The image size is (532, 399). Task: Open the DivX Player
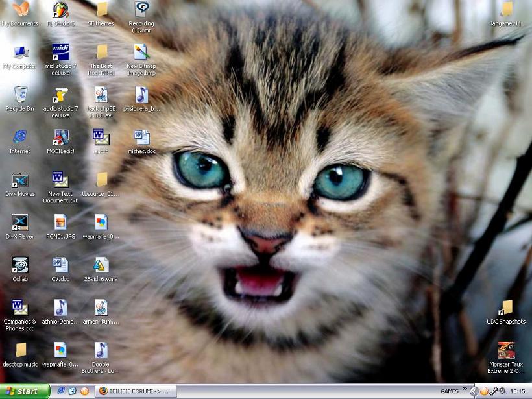click(x=20, y=224)
